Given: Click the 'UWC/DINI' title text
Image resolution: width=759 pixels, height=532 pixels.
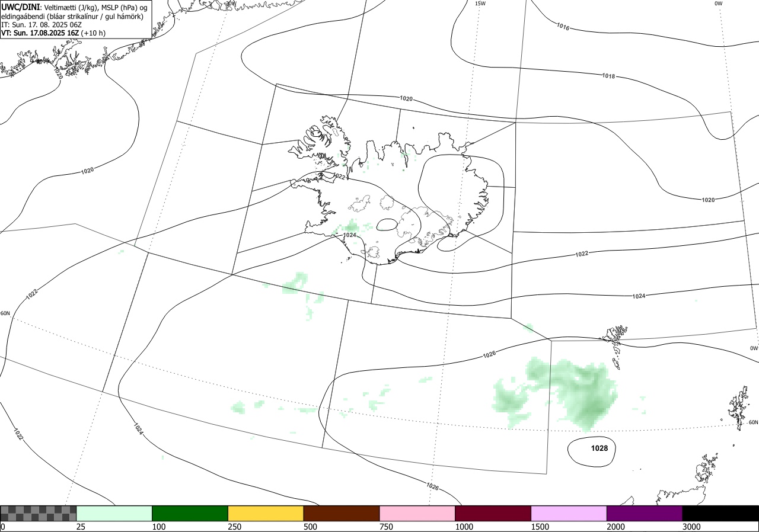Looking at the screenshot, I should [20, 7].
